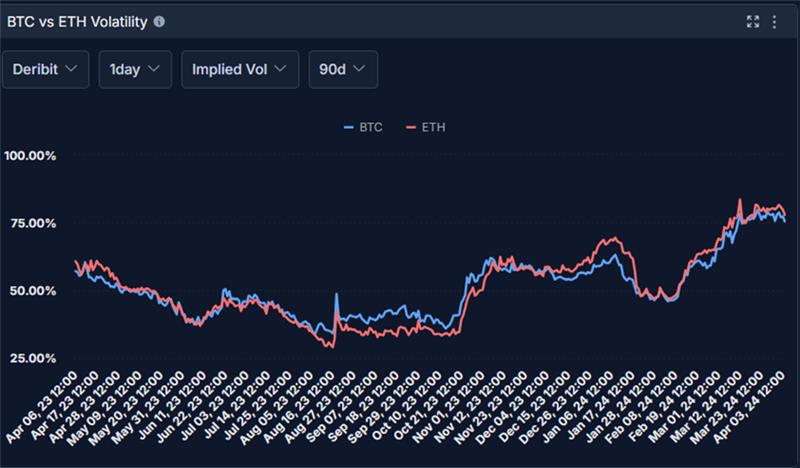Click the BTC vs ETH Volatility title

point(77,22)
